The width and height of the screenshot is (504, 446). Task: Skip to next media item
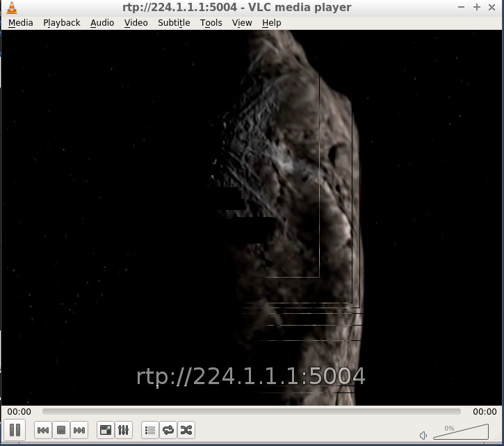(x=79, y=430)
